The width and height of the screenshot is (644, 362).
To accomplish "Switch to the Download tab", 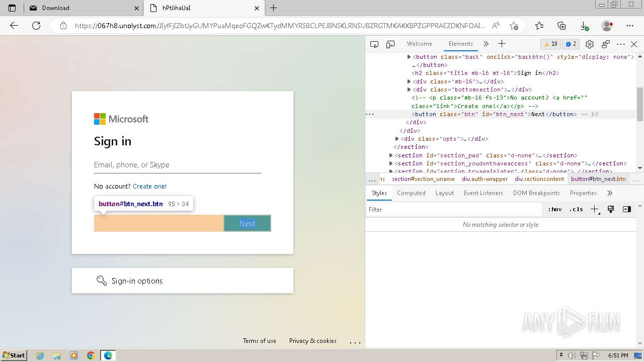I will [84, 8].
